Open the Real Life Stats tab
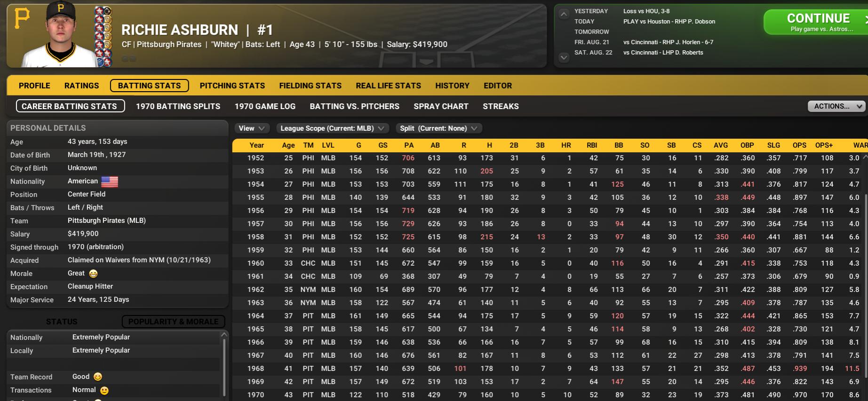The width and height of the screenshot is (868, 401). (x=389, y=86)
